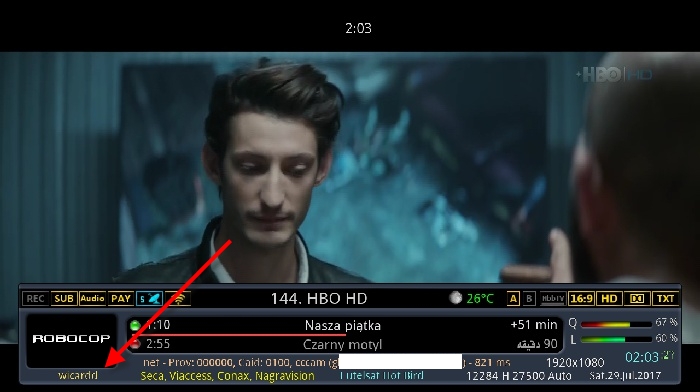Click the PAY encryption badge
Screen dimensions: 700x392
[121, 299]
